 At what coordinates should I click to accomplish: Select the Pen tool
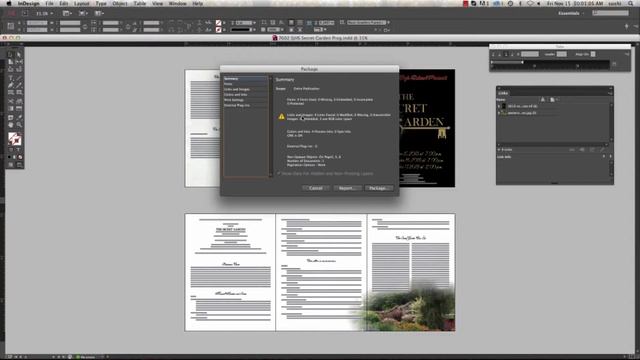click(x=11, y=85)
